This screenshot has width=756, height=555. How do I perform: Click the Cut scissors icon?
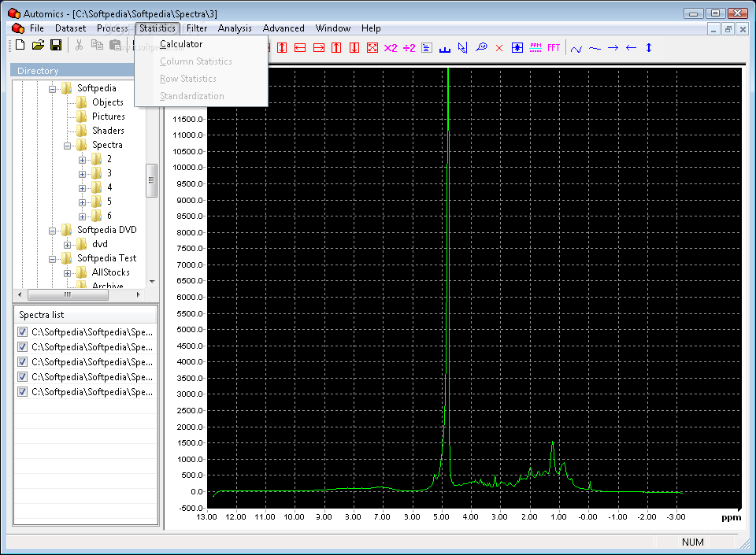(79, 46)
